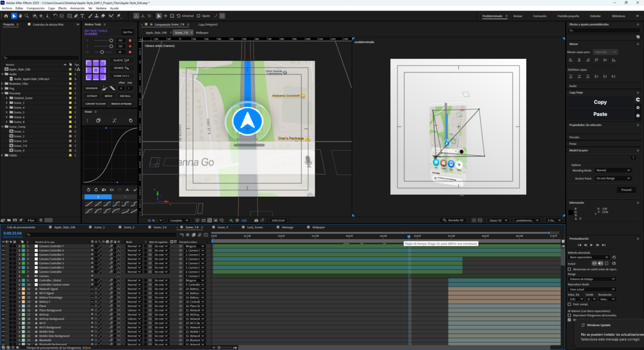Jump to last frame in preview panel
The height and width of the screenshot is (350, 644).
click(x=604, y=245)
